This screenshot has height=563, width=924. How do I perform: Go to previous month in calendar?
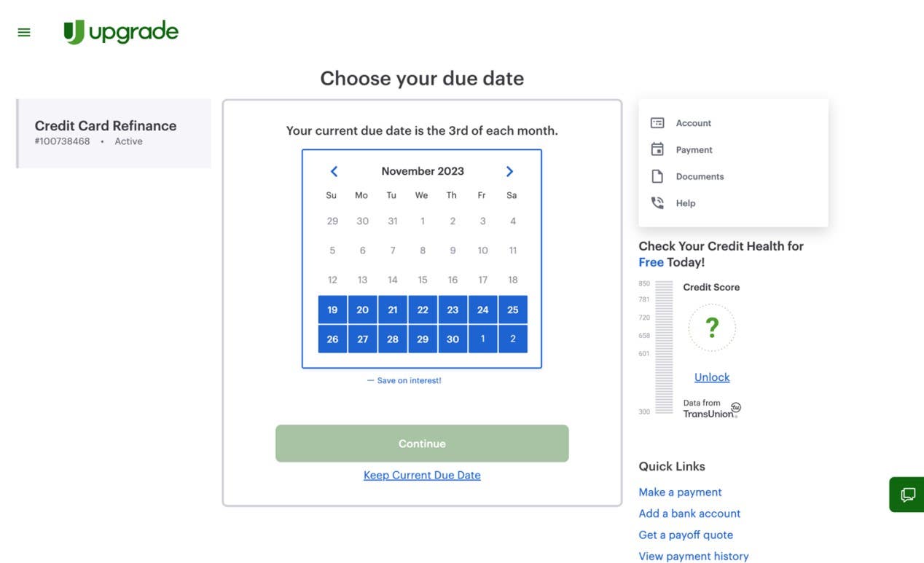coord(334,171)
